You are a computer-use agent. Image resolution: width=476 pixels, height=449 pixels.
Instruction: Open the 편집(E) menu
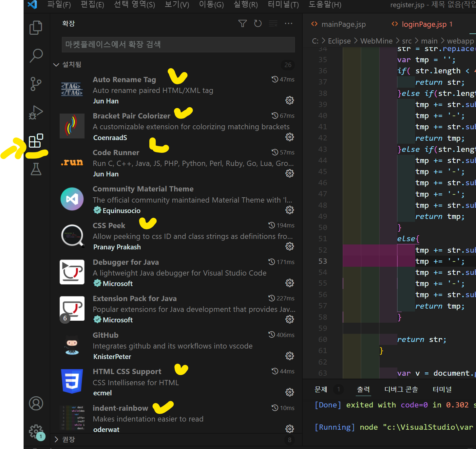click(92, 5)
